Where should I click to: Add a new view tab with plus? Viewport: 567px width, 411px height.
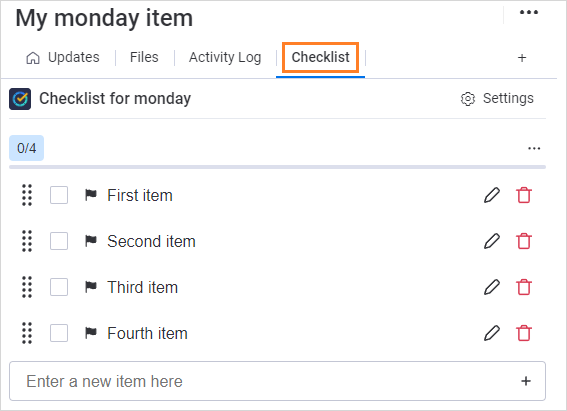coord(522,57)
